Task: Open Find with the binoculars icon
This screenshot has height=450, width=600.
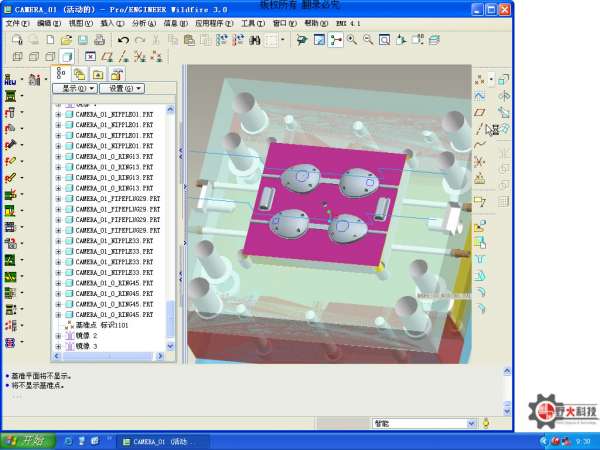Action: coord(255,40)
